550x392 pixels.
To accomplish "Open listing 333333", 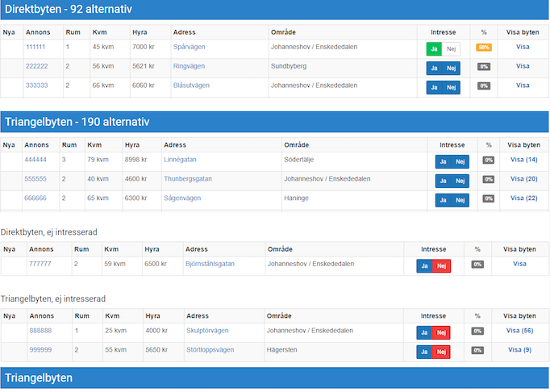I will coord(36,85).
